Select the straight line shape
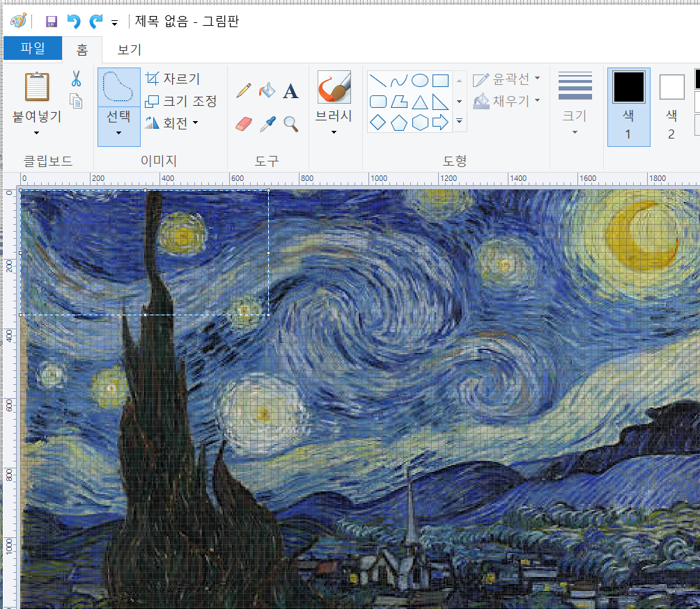700x609 pixels. coord(378,80)
